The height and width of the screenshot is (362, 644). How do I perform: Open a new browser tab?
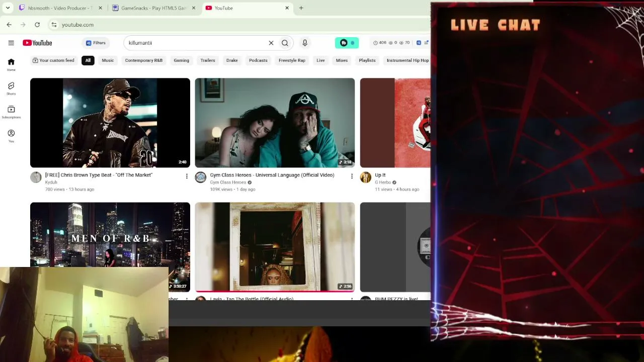tap(301, 8)
